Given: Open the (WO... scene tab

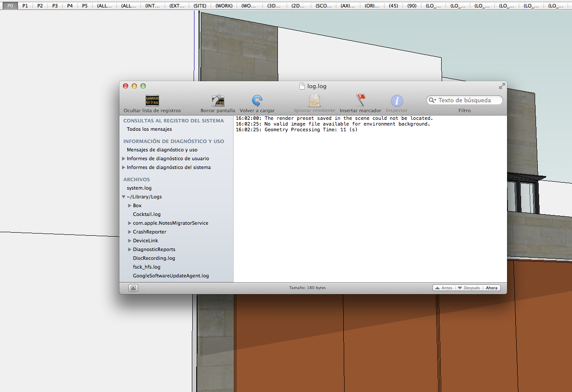Looking at the screenshot, I should [249, 6].
